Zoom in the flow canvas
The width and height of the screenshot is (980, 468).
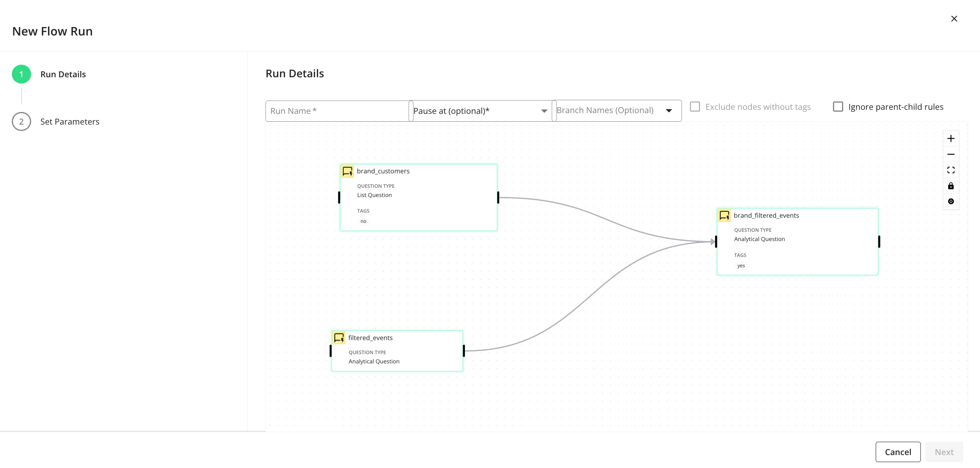click(950, 139)
